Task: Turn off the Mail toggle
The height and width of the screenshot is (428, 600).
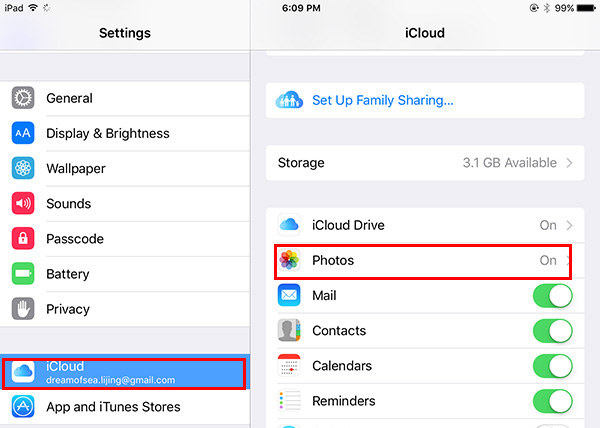Action: (x=553, y=296)
